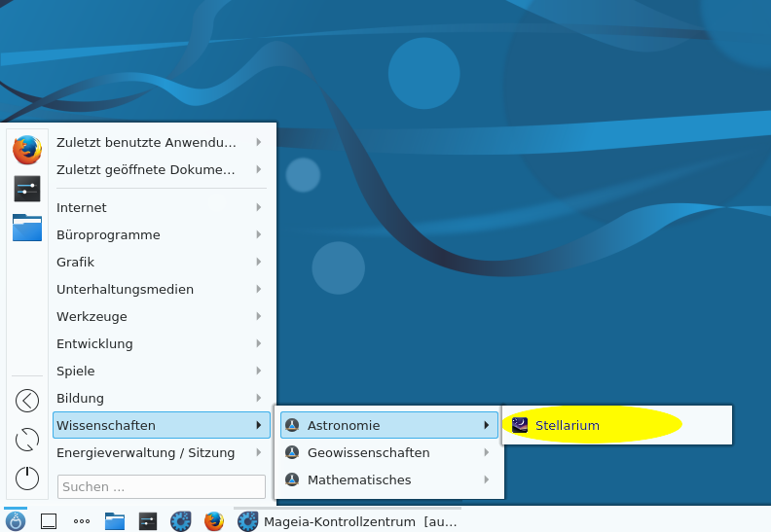Image resolution: width=771 pixels, height=532 pixels.
Task: Expand arrow next to Büroprogramme
Action: point(259,234)
